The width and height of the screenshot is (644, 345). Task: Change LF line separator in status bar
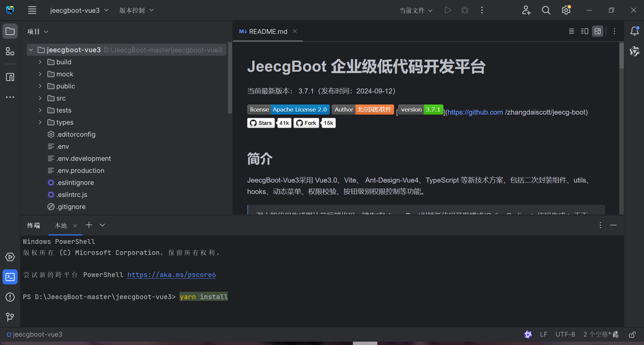(x=544, y=334)
